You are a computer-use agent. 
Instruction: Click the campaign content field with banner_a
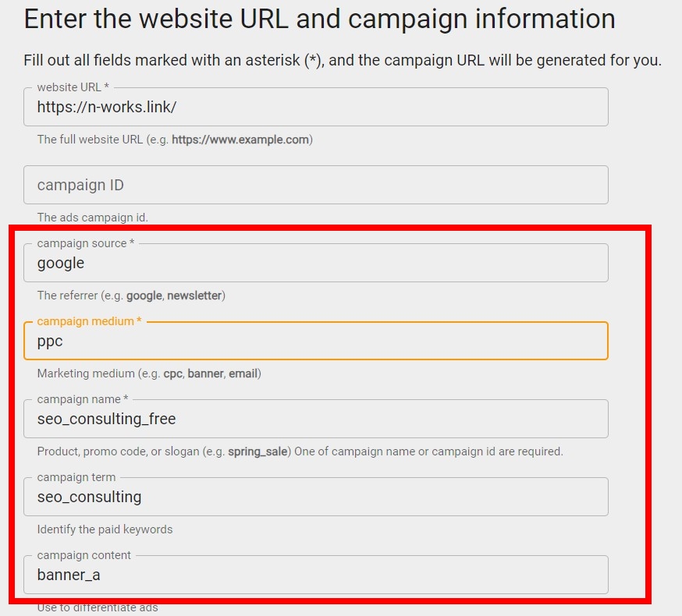[315, 575]
